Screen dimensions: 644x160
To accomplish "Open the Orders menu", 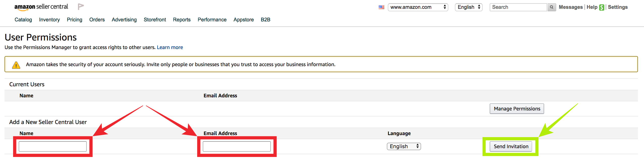I will pyautogui.click(x=97, y=20).
